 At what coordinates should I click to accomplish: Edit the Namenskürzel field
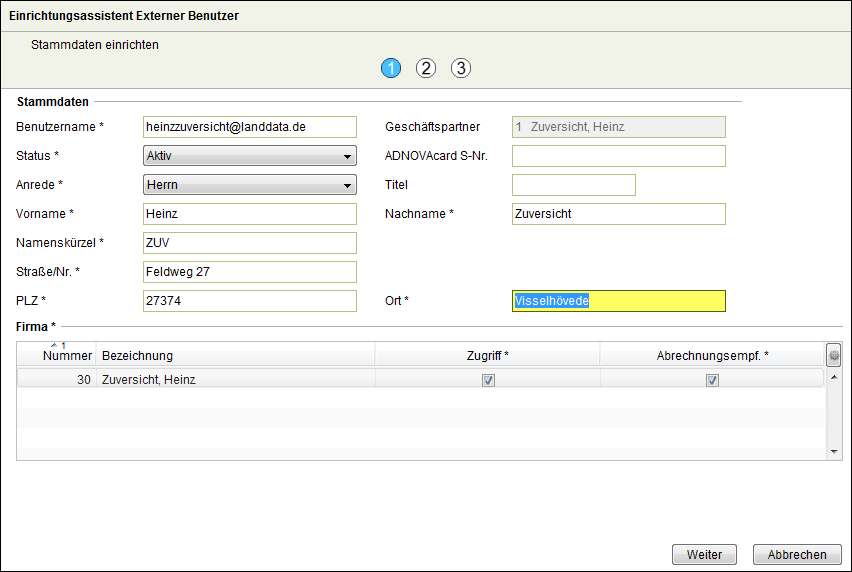tap(250, 243)
